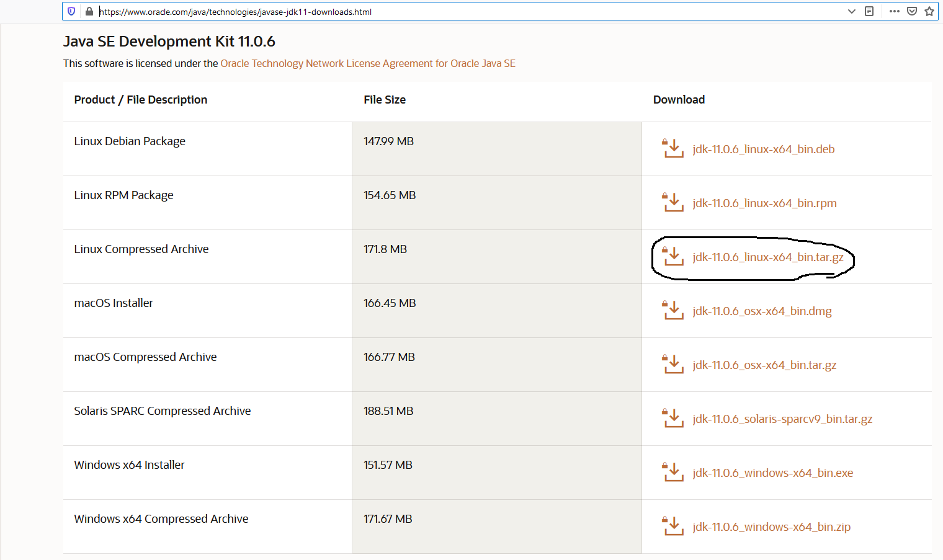Click download icon for linux-x64_bin.deb
Image resolution: width=943 pixels, height=560 pixels.
[x=673, y=148]
